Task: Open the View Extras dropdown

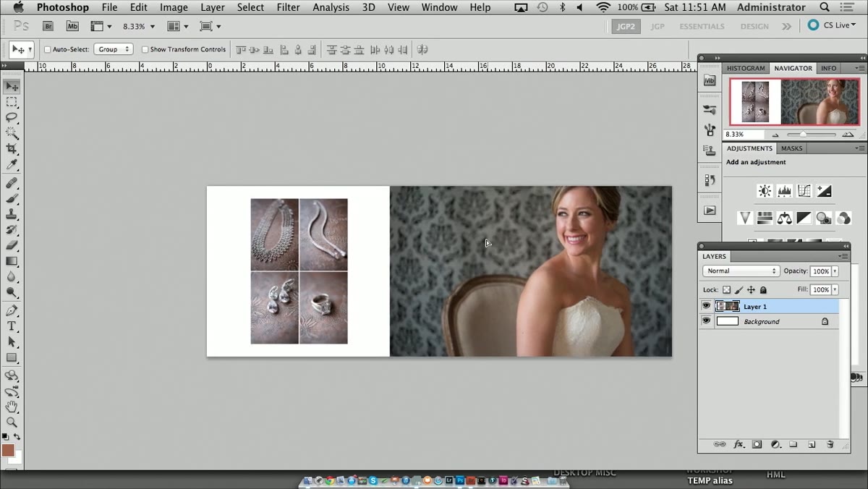Action: pyautogui.click(x=101, y=26)
